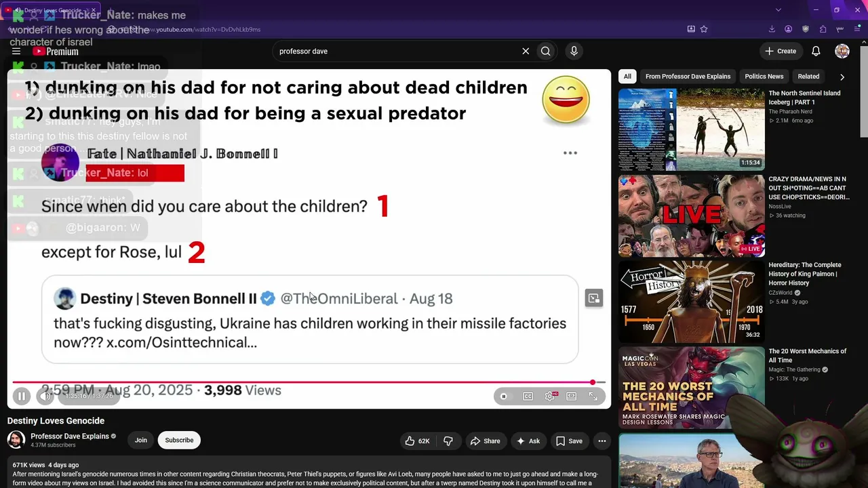The height and width of the screenshot is (488, 868).
Task: Click the magnifier search button
Action: (546, 51)
